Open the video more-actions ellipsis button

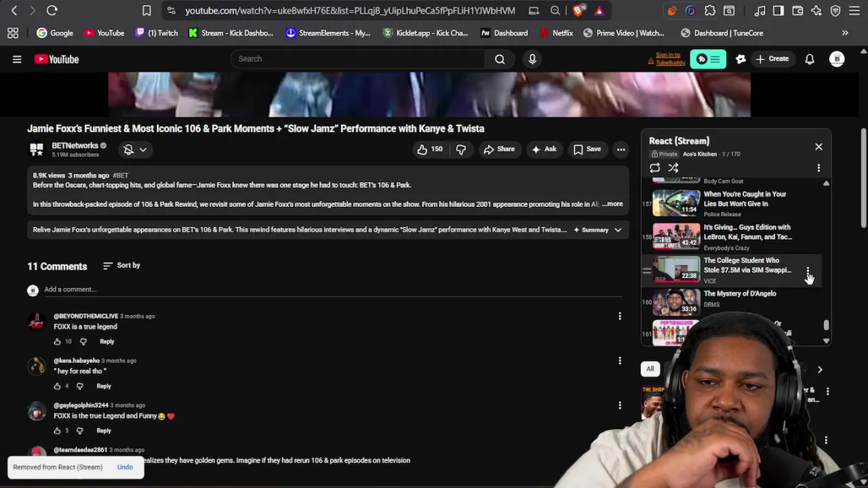pos(620,149)
